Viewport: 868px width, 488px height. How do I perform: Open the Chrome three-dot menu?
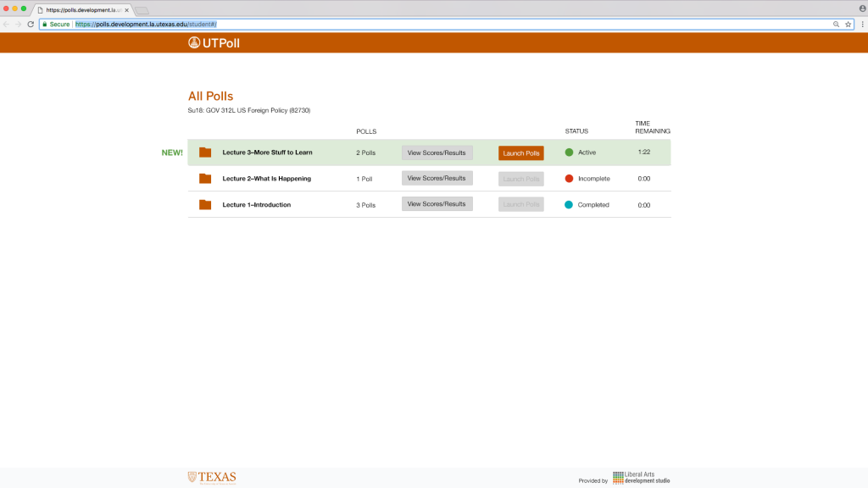coord(860,25)
